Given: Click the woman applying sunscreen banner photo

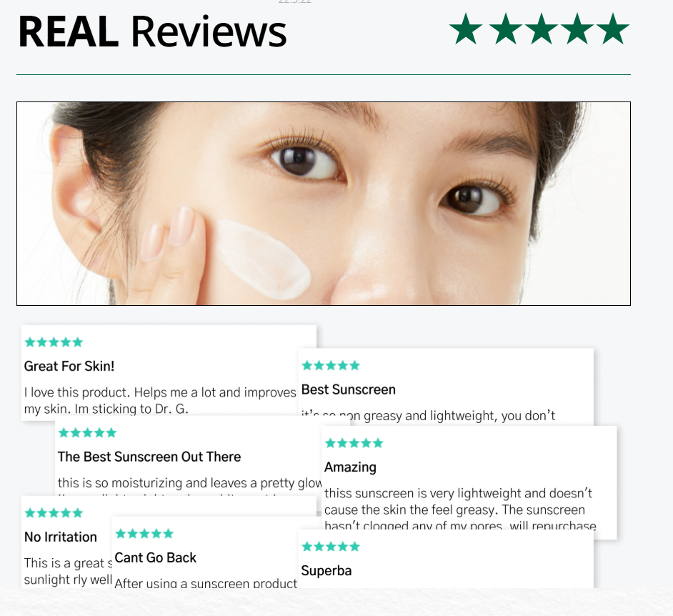Looking at the screenshot, I should point(324,204).
